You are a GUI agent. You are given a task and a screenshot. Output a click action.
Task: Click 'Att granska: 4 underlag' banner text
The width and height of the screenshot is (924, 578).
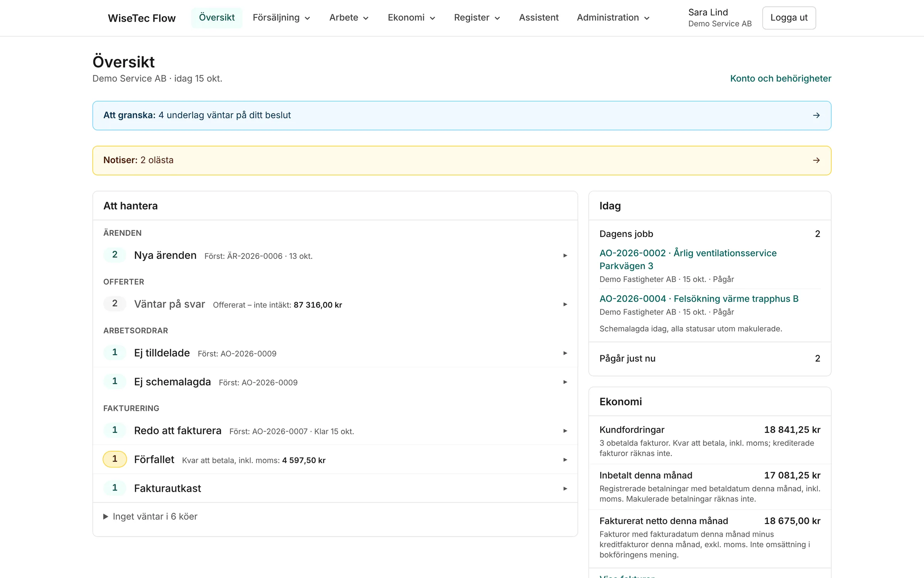[197, 115]
